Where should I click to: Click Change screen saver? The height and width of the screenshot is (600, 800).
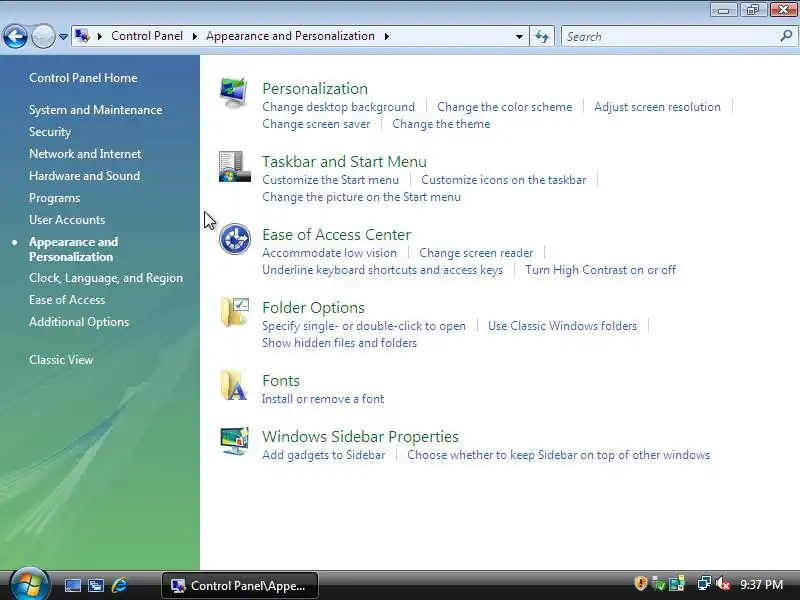click(316, 124)
